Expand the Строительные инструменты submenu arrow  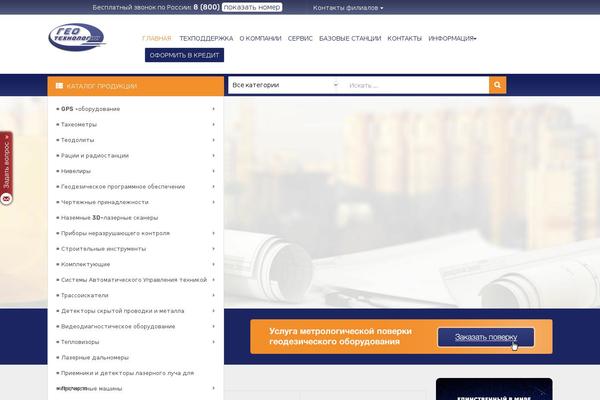214,249
